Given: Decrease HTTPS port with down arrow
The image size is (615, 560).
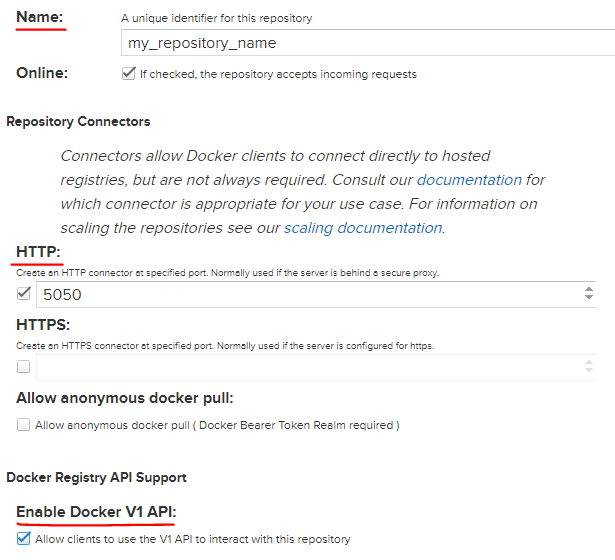Looking at the screenshot, I should pyautogui.click(x=588, y=370).
